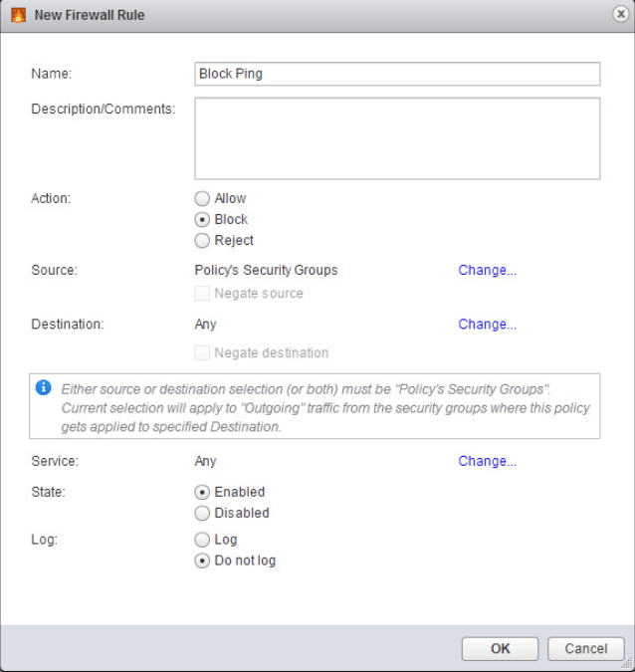This screenshot has height=672, width=635.
Task: Set State to Enabled
Action: [203, 492]
